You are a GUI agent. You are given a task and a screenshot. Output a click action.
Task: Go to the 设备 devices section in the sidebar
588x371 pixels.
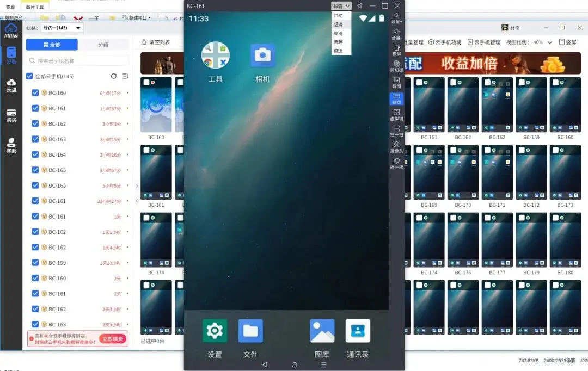coord(11,55)
